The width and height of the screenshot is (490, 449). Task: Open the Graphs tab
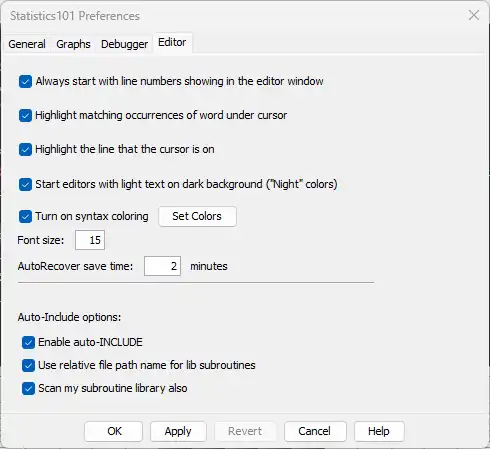[x=73, y=44]
